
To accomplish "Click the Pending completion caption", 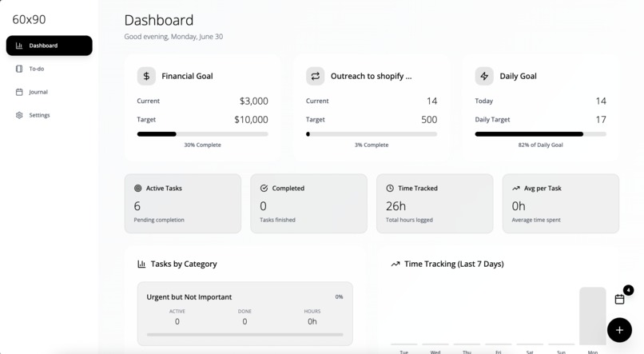I will (x=159, y=220).
